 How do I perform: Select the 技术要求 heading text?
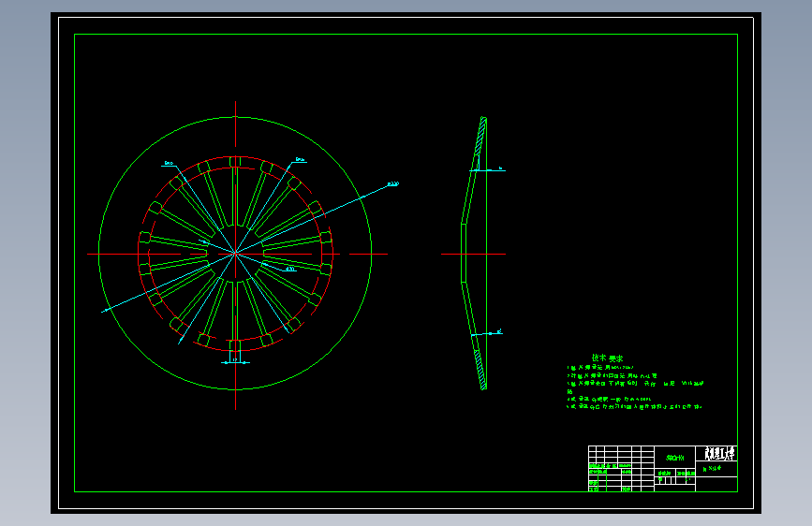(x=608, y=358)
